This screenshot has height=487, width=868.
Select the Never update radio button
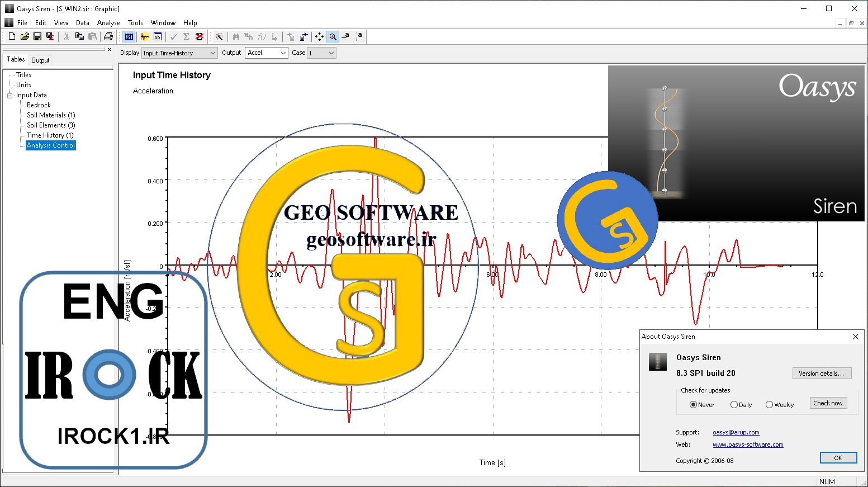click(693, 405)
